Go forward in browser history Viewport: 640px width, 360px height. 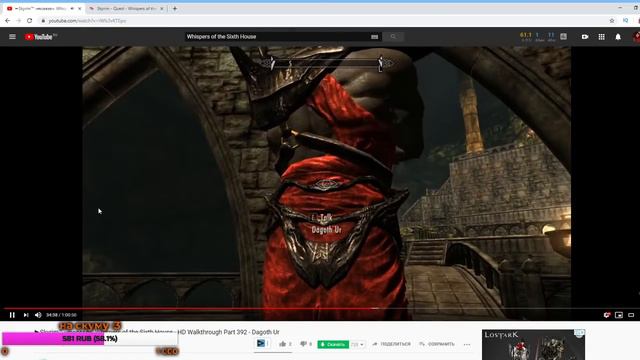(18, 20)
